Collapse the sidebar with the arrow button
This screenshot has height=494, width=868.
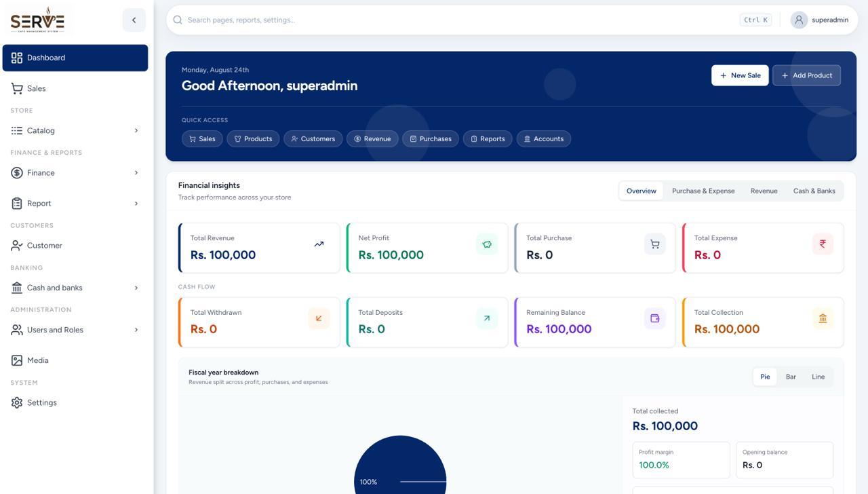point(134,20)
